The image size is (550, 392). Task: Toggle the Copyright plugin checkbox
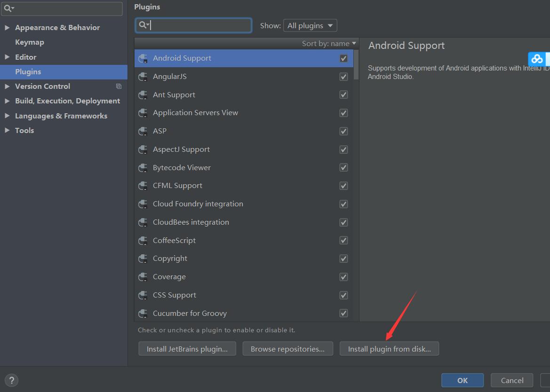[344, 259]
